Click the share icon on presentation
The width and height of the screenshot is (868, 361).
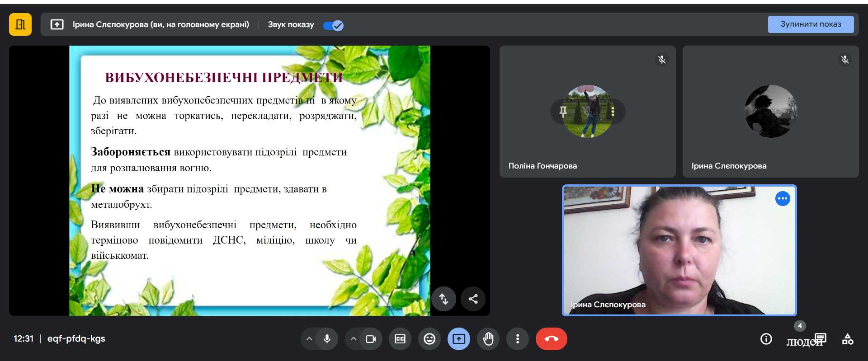[473, 299]
